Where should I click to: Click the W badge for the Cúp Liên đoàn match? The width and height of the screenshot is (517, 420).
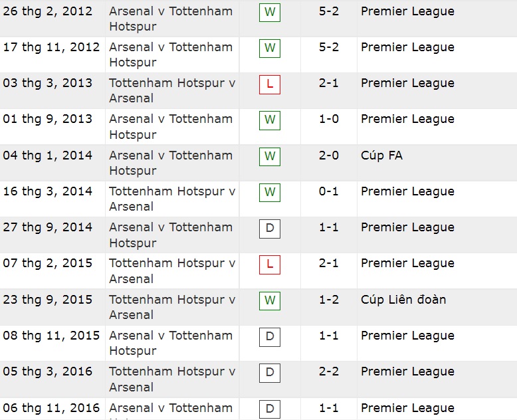click(269, 300)
